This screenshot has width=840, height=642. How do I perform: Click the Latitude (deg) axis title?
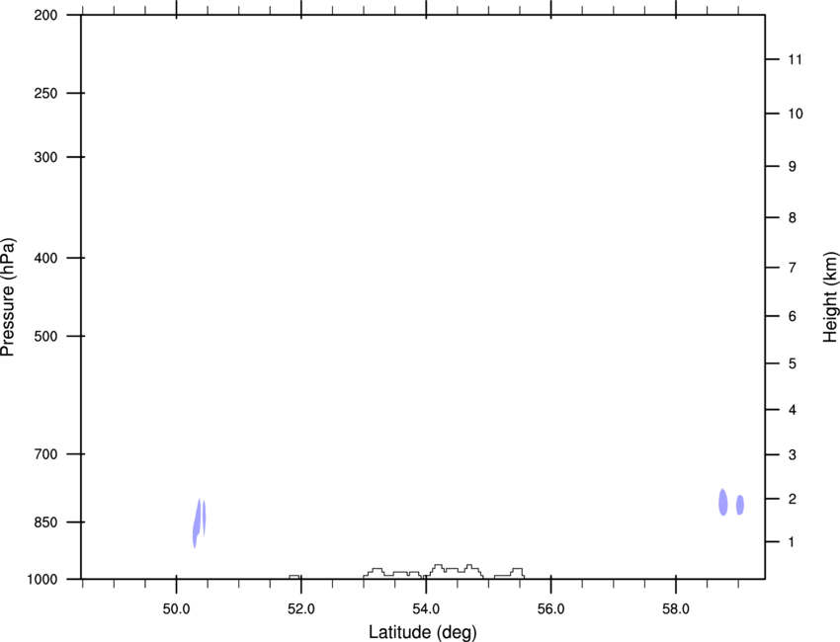tap(422, 632)
